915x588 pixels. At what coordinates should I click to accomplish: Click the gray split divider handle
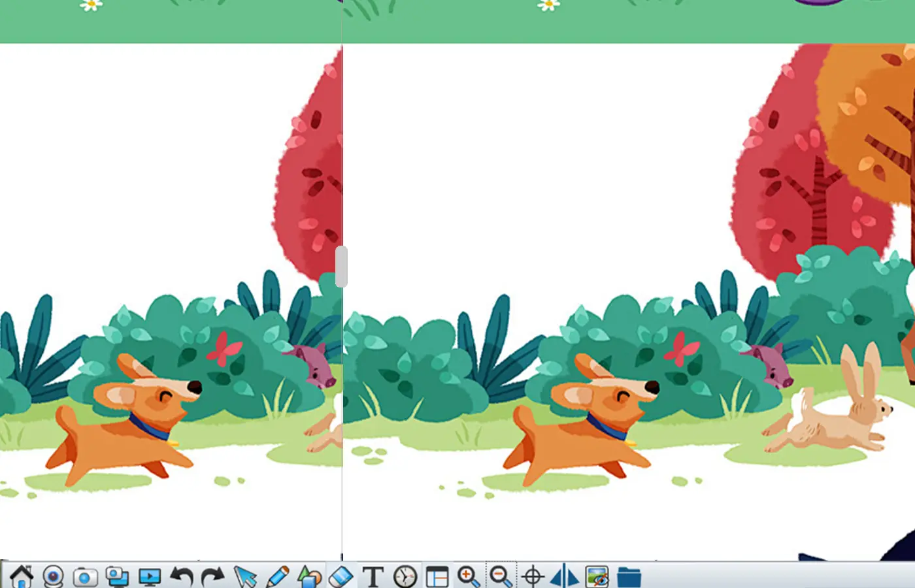coord(341,267)
